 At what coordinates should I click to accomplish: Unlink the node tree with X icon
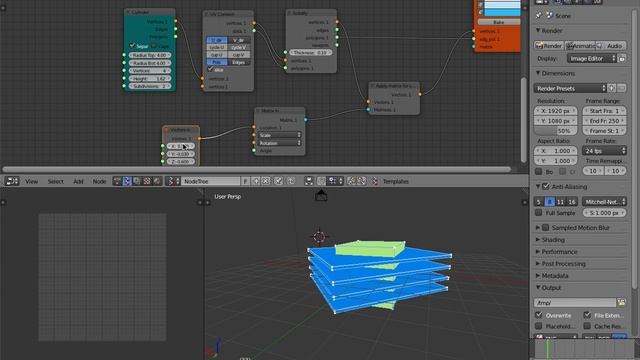pyautogui.click(x=265, y=181)
